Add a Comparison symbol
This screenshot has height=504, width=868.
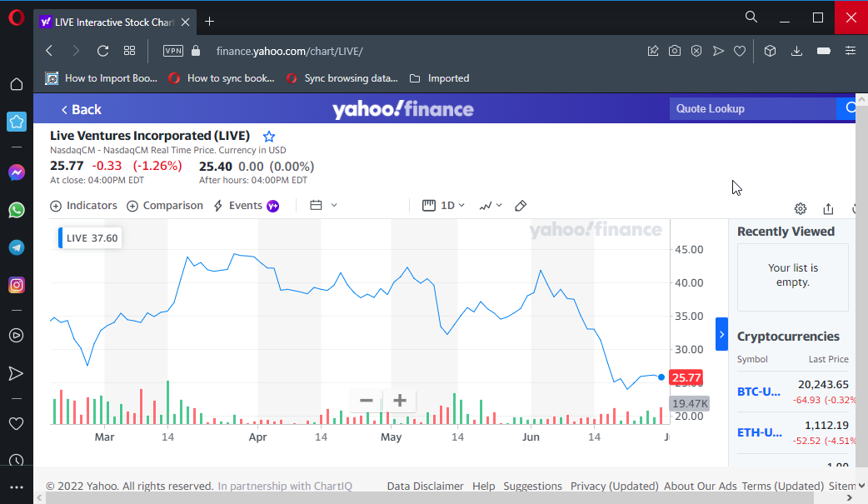(165, 206)
